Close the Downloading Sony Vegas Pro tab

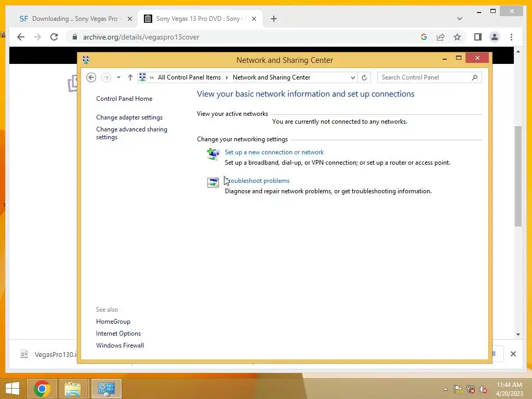tap(129, 19)
